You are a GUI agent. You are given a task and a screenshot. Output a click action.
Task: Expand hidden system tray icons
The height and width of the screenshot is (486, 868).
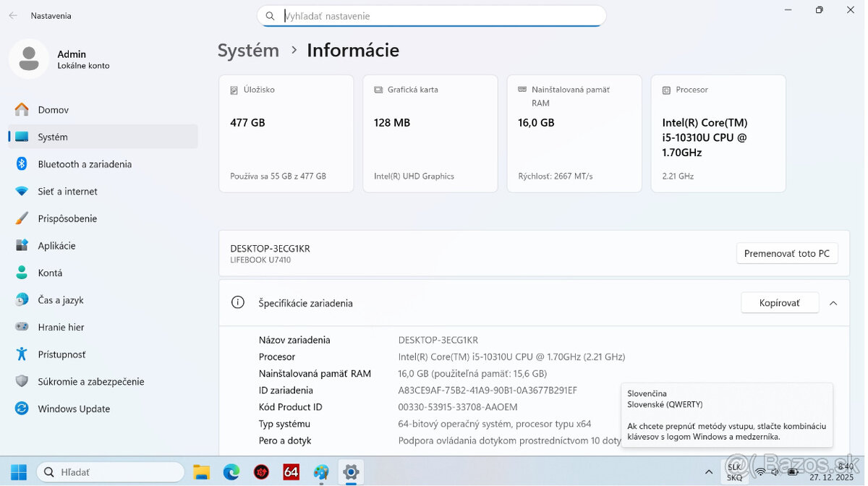click(708, 472)
